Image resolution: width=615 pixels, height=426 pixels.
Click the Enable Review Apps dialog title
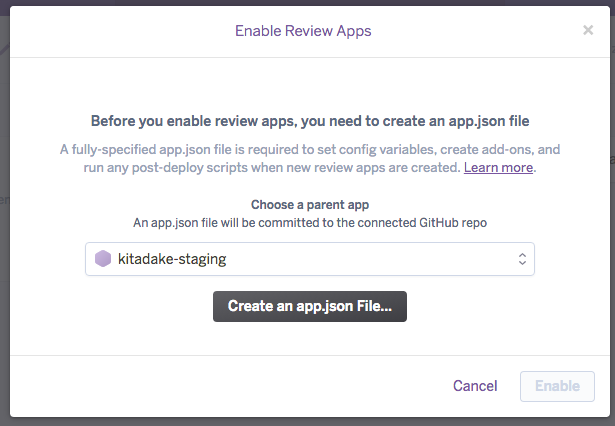303,31
